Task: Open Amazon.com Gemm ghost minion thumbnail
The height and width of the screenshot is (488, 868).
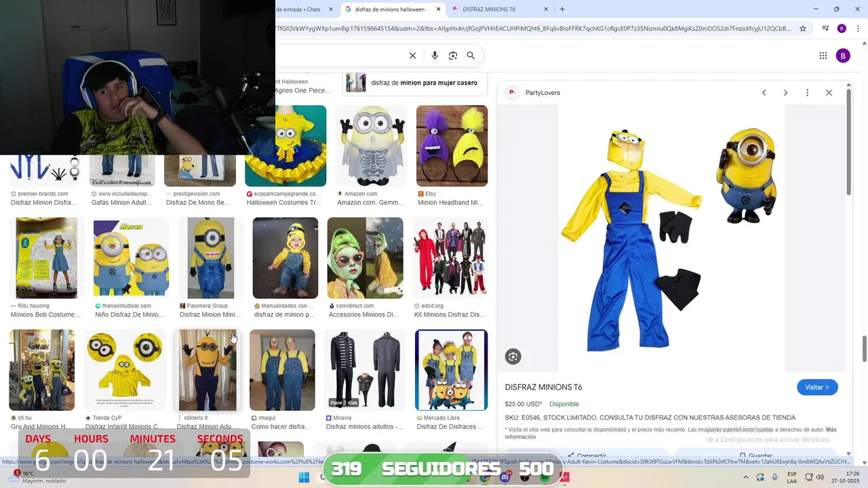Action: pos(372,146)
